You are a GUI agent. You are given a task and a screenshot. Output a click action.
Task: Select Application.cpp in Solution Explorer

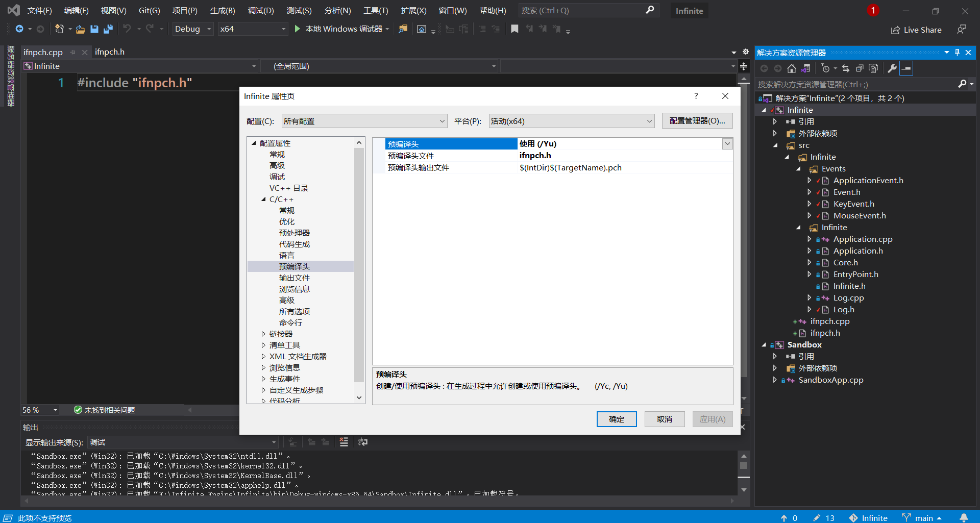863,239
